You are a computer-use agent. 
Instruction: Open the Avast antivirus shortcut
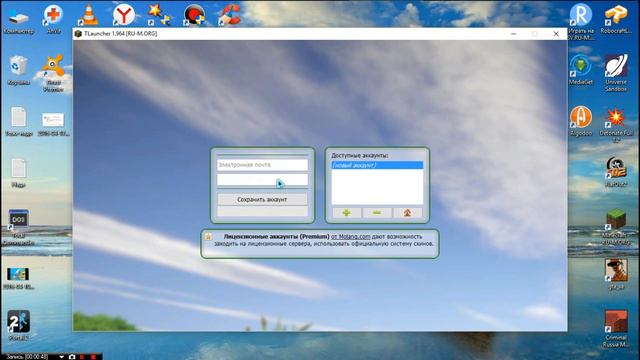(x=53, y=73)
